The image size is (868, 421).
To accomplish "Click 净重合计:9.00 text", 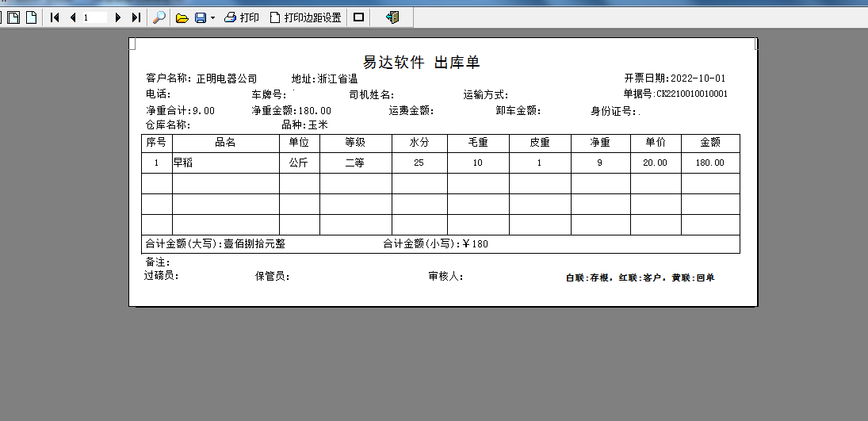I will click(181, 111).
